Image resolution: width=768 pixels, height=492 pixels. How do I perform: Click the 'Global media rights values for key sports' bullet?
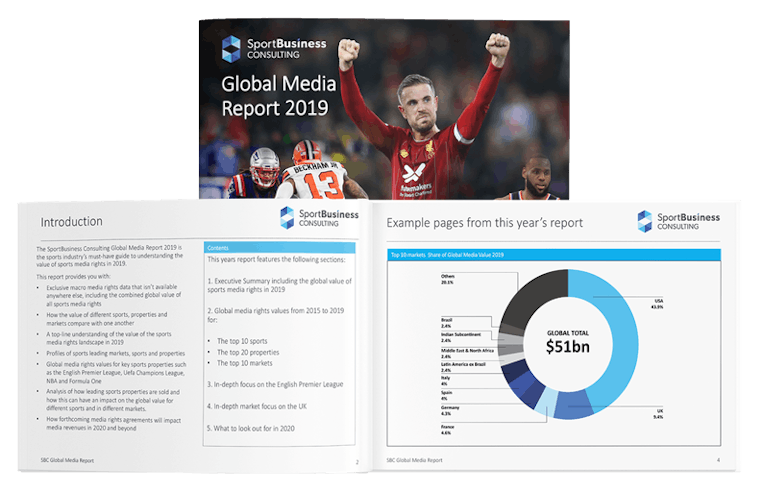116,372
